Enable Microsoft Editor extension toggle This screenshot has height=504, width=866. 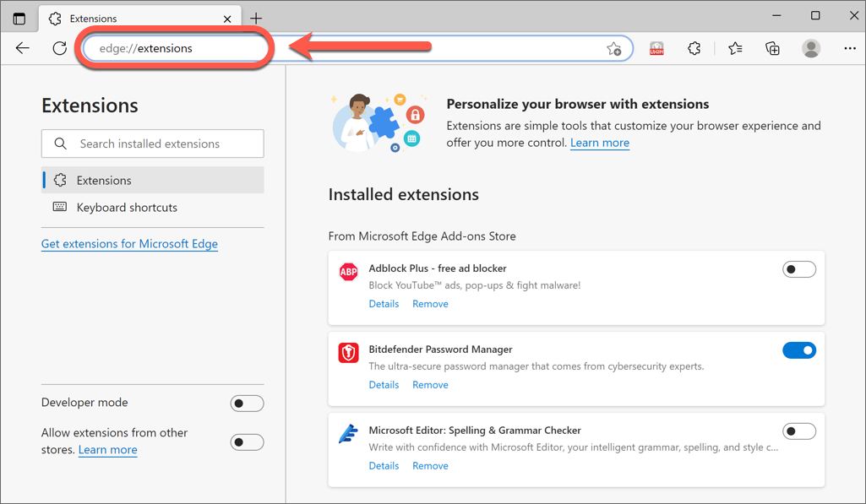[799, 431]
